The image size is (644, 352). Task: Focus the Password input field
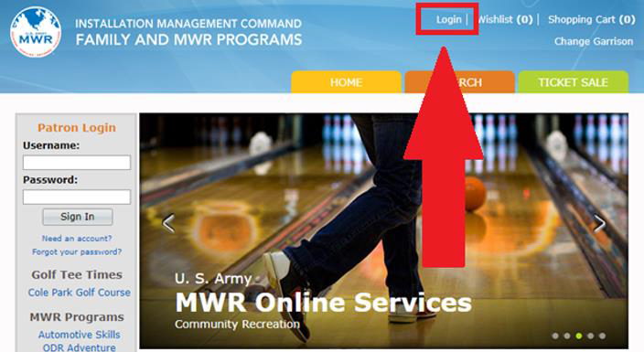click(x=77, y=197)
